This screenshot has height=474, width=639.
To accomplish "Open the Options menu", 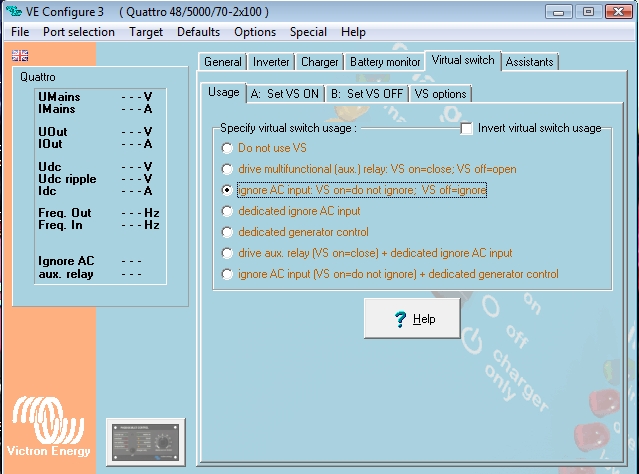I will tap(255, 32).
